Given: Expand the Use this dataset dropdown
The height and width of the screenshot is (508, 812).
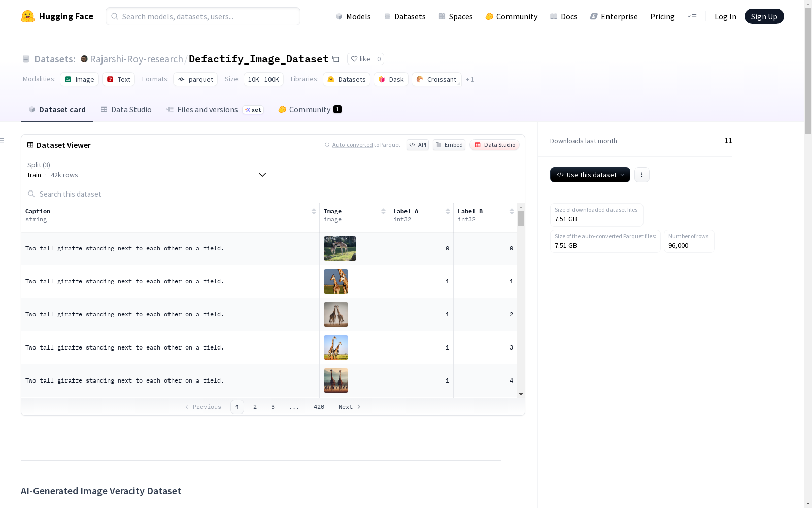Looking at the screenshot, I should coord(590,175).
